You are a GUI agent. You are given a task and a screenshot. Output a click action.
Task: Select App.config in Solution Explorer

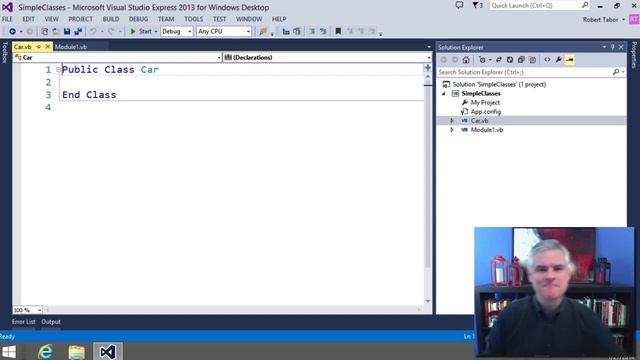[486, 112]
